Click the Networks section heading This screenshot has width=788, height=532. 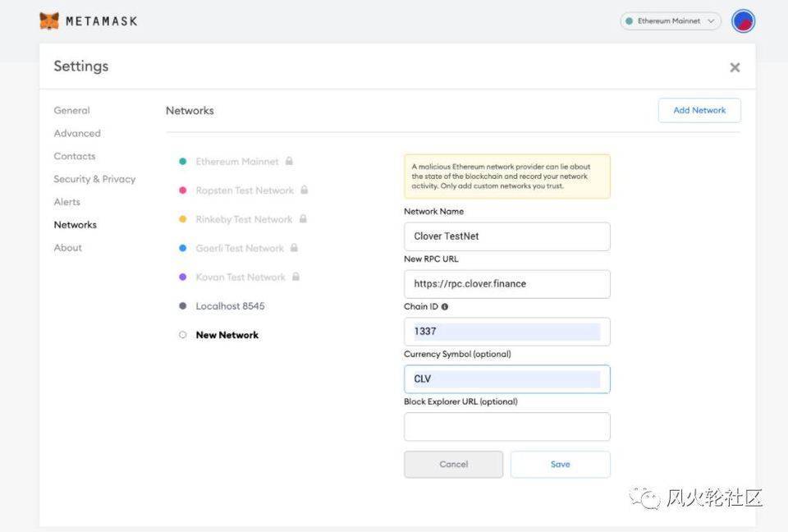[190, 111]
